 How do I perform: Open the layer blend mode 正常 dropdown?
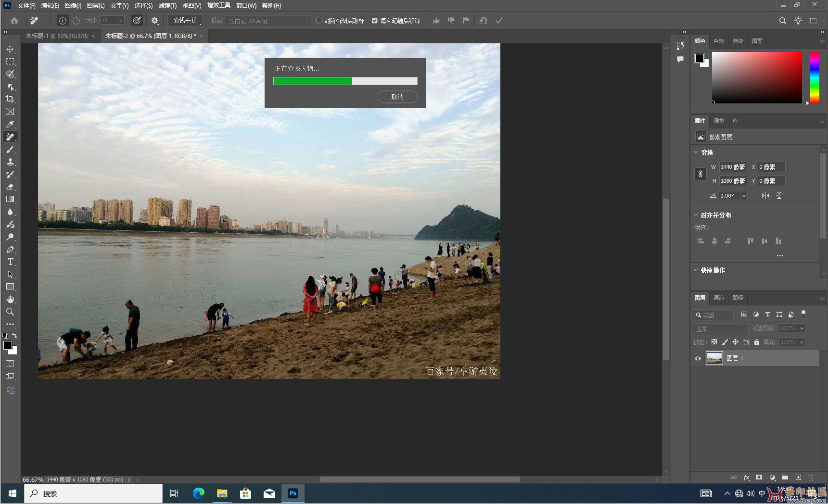click(720, 328)
